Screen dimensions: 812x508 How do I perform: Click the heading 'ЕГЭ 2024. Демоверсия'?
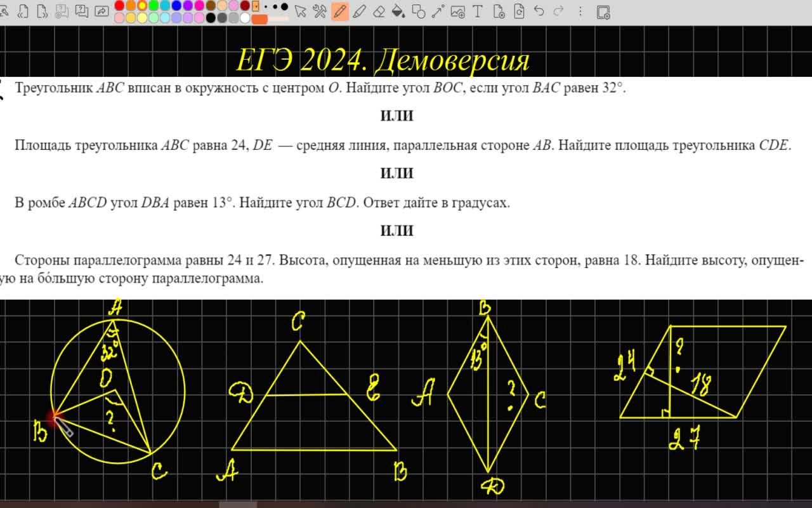383,60
